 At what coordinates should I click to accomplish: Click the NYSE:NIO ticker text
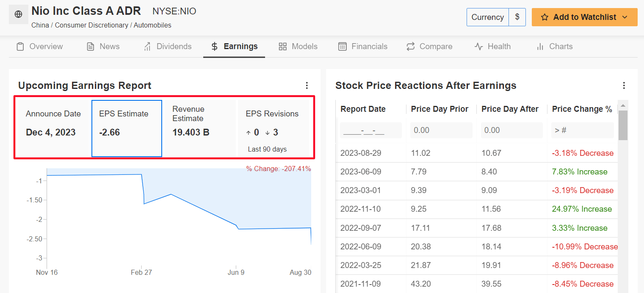174,11
